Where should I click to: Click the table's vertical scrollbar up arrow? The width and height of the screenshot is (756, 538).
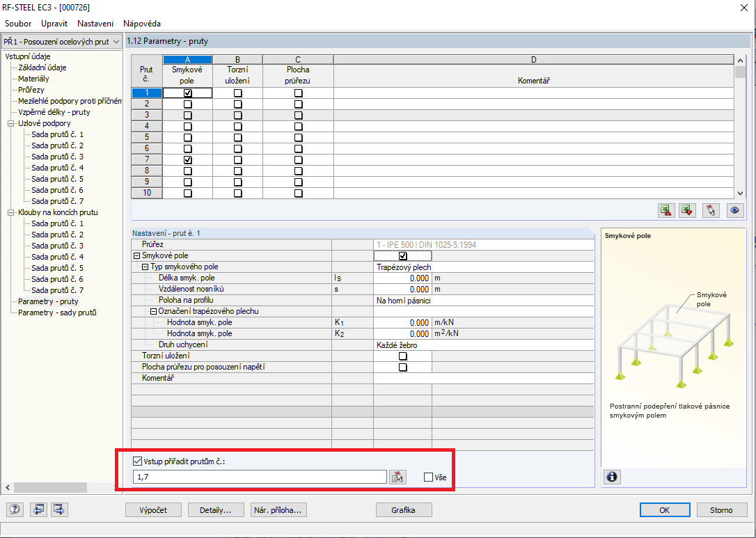tap(741, 61)
